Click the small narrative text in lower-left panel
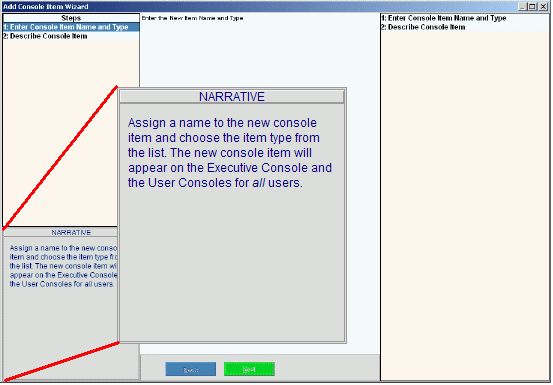 63,266
